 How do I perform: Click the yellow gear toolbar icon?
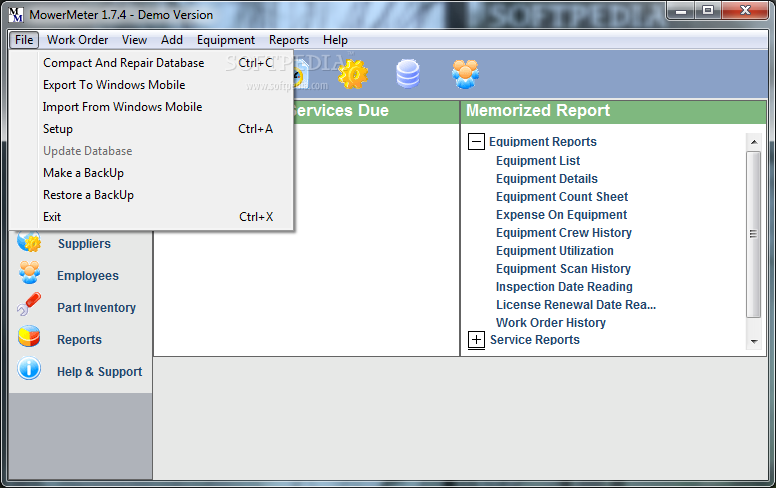coord(353,74)
